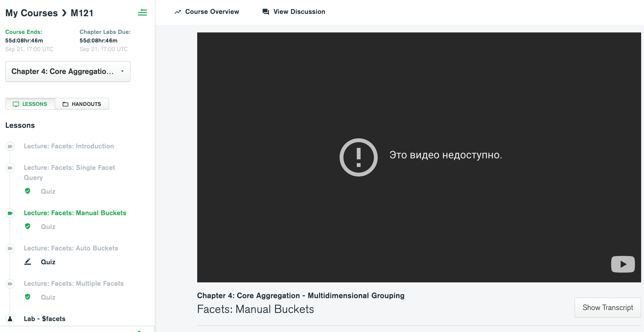Click the Single Facet Query quiz shield checkmark
The height and width of the screenshot is (332, 644).
tap(27, 191)
